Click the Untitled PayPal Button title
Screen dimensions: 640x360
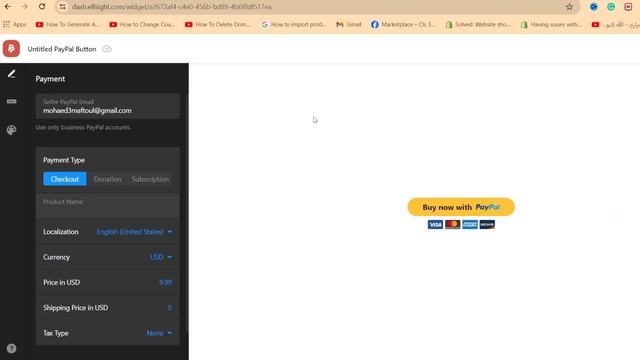62,49
